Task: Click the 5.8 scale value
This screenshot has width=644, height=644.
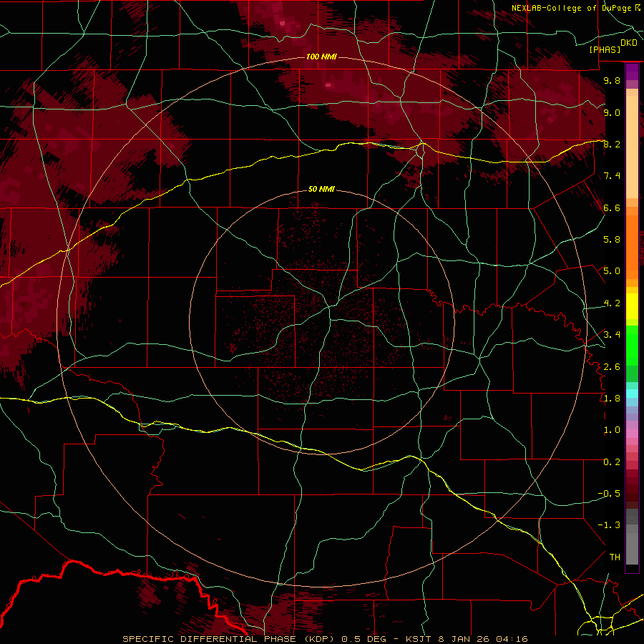Action: 612,240
